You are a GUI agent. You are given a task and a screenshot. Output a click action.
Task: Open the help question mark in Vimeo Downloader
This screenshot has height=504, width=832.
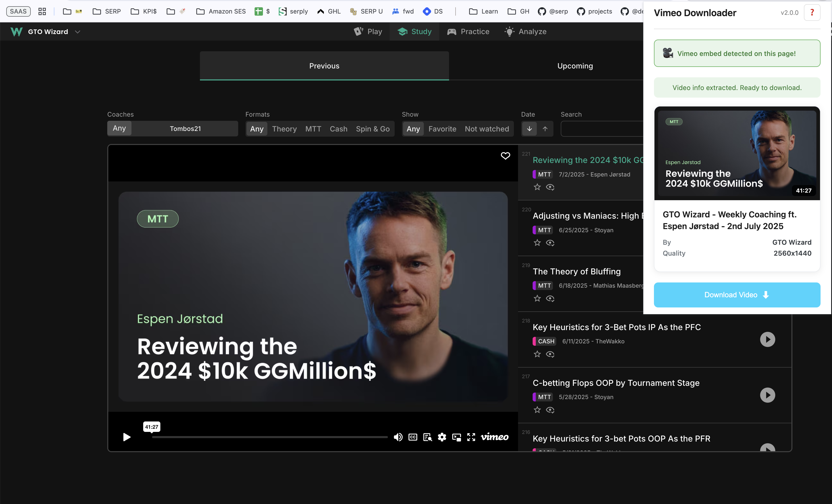(x=812, y=12)
